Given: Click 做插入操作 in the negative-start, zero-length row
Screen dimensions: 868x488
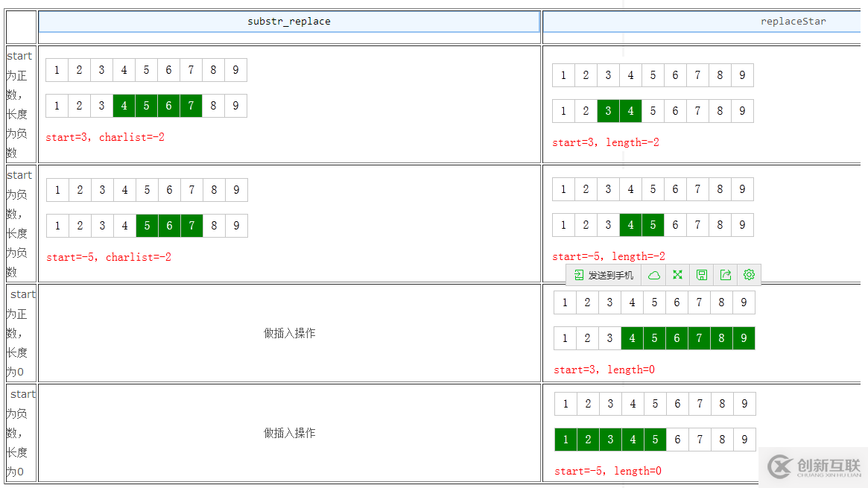Looking at the screenshot, I should click(x=290, y=433).
